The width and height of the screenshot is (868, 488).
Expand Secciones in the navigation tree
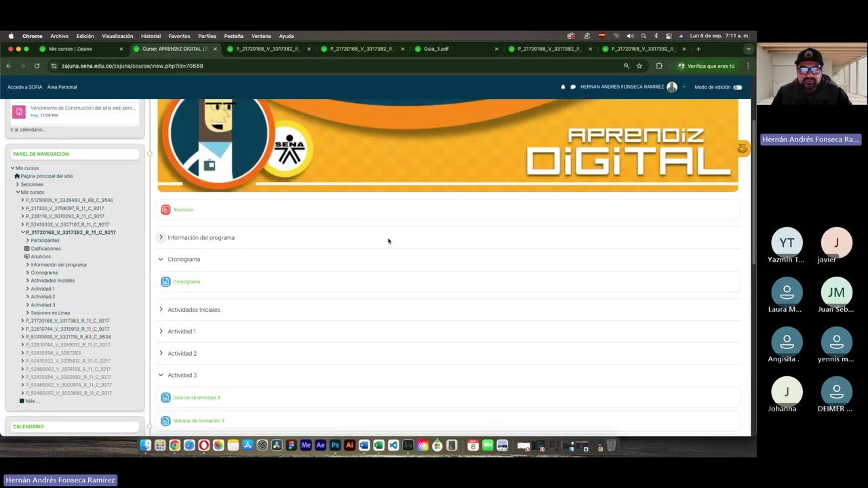[x=18, y=184]
